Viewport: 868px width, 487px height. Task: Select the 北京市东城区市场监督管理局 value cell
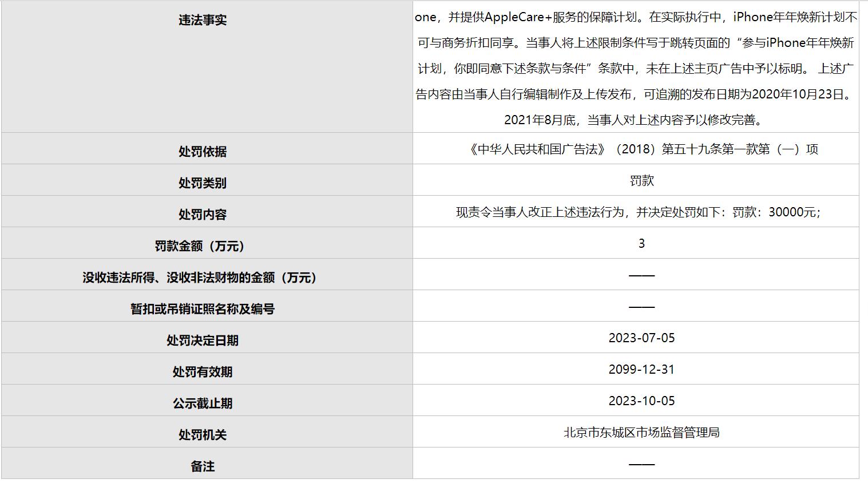(641, 433)
